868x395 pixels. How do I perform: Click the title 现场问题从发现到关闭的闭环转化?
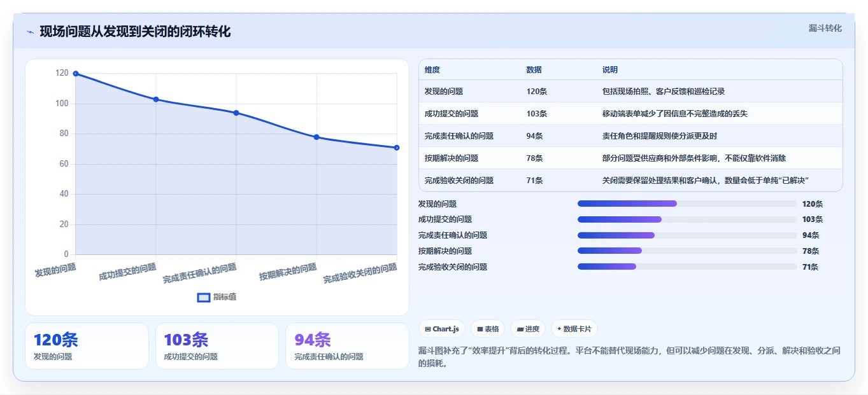click(x=135, y=31)
